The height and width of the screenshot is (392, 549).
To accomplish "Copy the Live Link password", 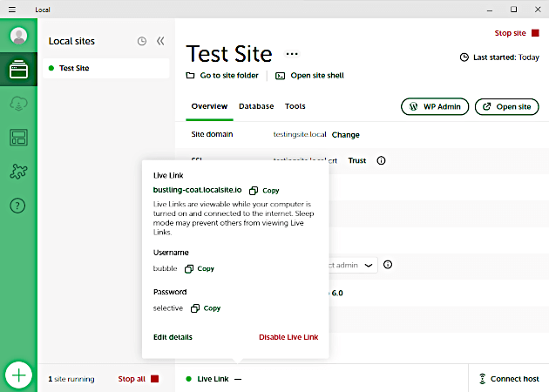I will (206, 308).
